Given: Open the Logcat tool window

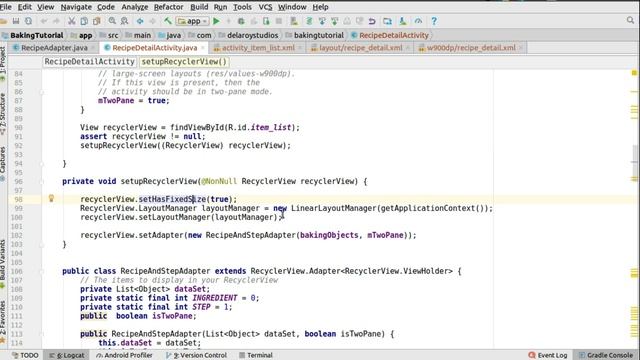Looking at the screenshot, I should coord(67,355).
